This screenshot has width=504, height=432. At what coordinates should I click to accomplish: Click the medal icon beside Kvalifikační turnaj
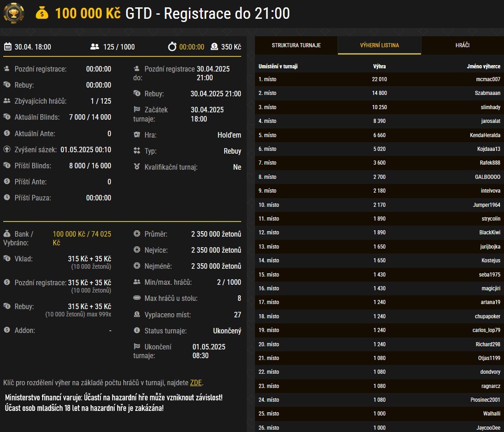[x=137, y=167]
